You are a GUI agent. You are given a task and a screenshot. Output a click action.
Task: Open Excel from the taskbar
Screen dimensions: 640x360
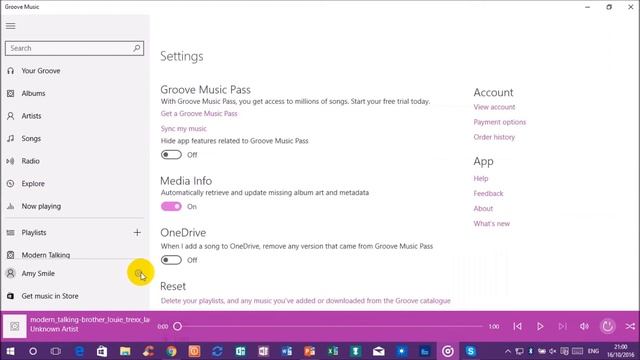tap(333, 351)
